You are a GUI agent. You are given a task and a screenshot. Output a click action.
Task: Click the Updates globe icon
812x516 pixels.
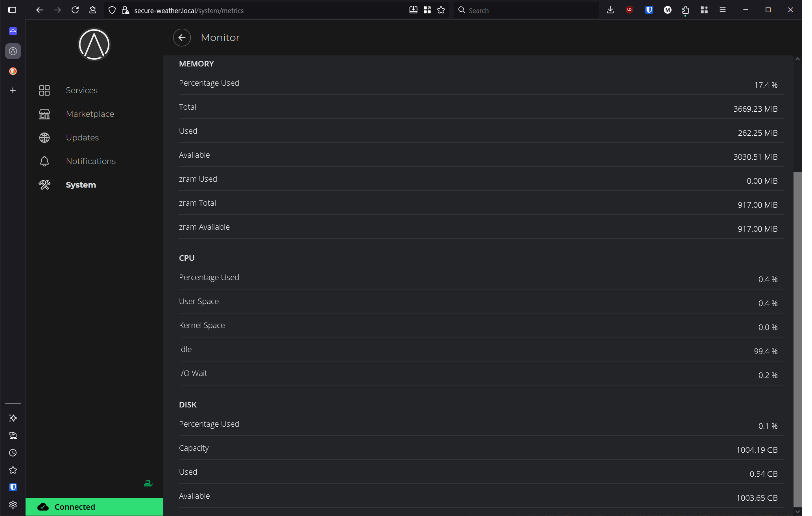point(44,138)
